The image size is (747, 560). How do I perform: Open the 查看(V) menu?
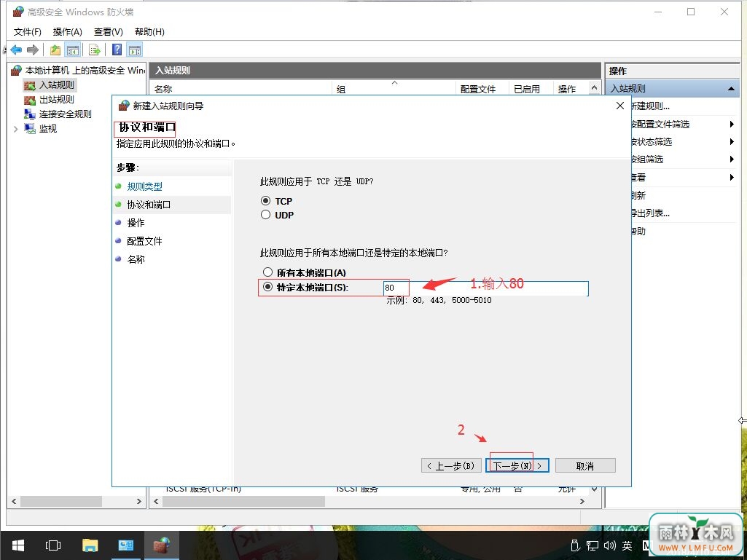108,32
